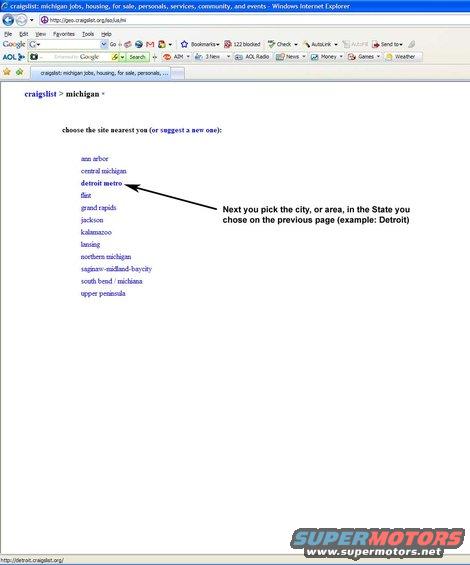Image resolution: width=470 pixels, height=565 pixels.
Task: Open the AOL News button
Action: [x=288, y=57]
